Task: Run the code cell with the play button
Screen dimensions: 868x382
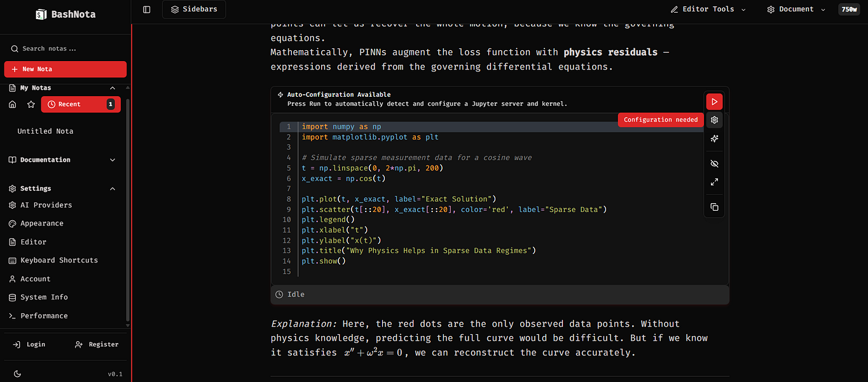Action: click(x=714, y=102)
